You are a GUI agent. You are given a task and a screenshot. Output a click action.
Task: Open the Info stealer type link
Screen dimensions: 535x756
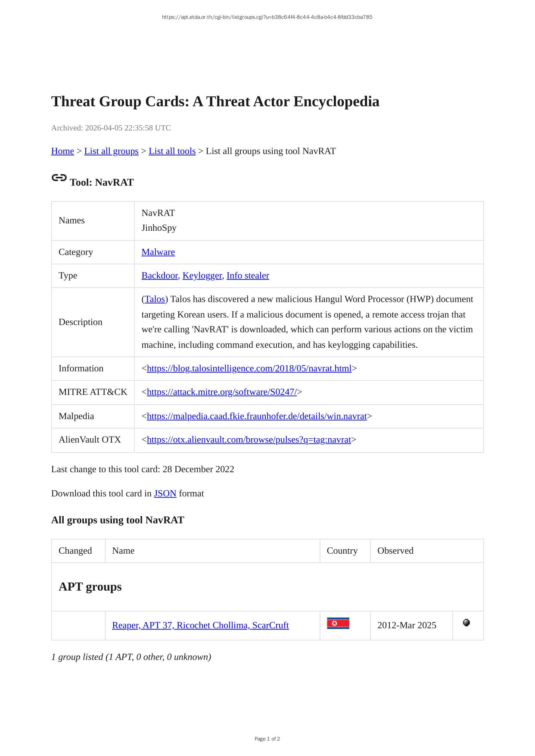coord(248,276)
